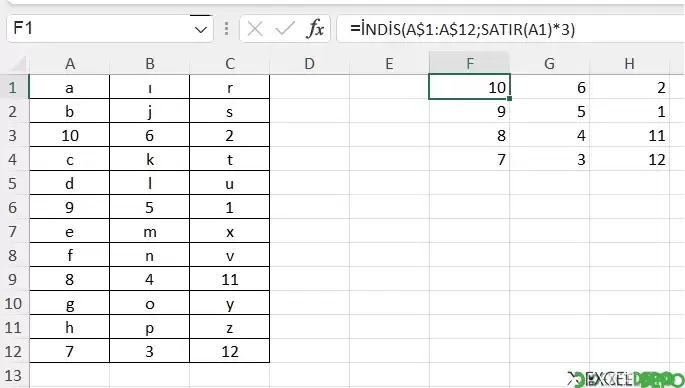The width and height of the screenshot is (685, 388).
Task: Click selected cell F1 showing 10
Action: pyautogui.click(x=470, y=87)
